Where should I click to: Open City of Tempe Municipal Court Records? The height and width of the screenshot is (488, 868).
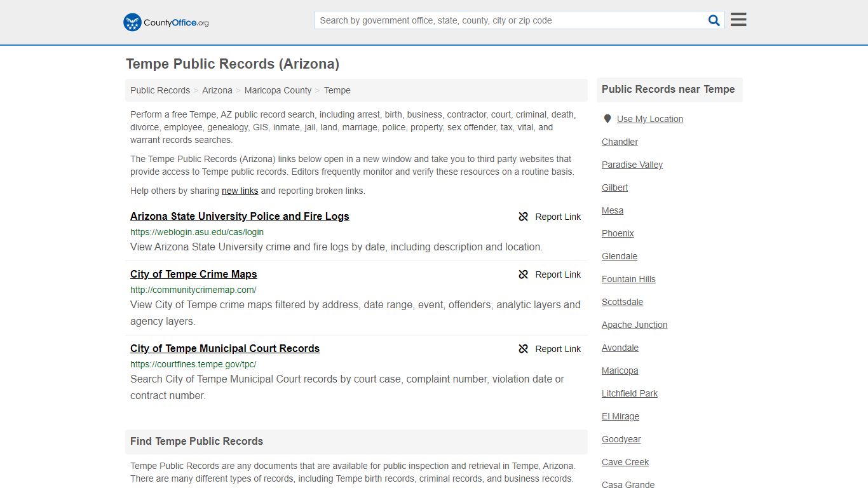225,348
